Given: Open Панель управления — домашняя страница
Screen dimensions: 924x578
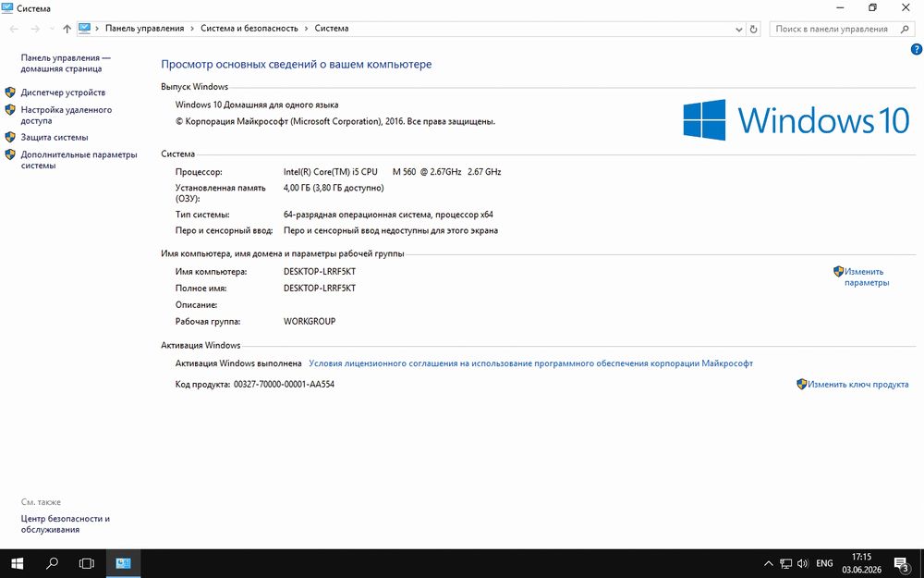Looking at the screenshot, I should (66, 63).
